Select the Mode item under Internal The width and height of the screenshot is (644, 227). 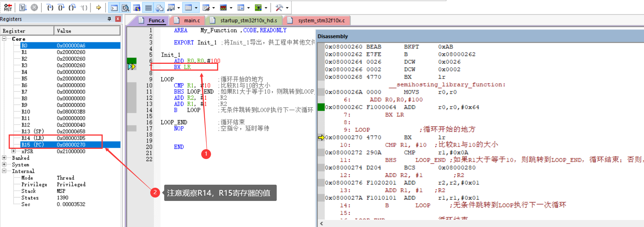click(27, 178)
